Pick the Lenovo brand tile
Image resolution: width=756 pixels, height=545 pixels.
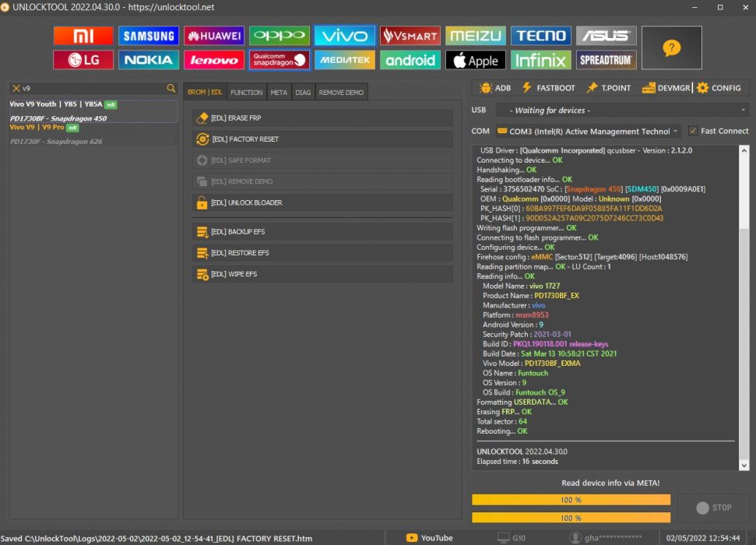(214, 60)
